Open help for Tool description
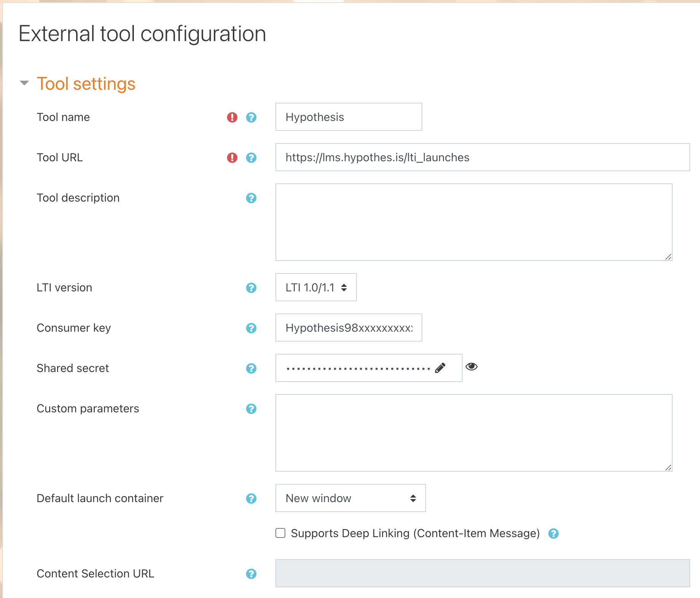Image resolution: width=700 pixels, height=598 pixels. [251, 198]
